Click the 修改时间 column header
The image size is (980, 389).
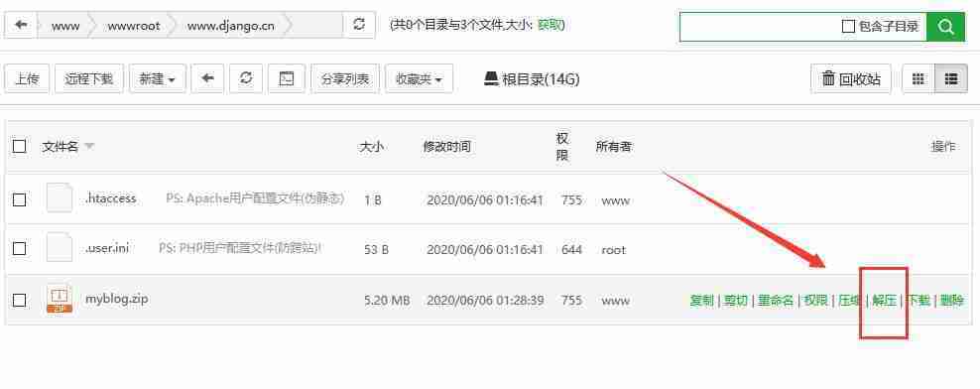click(447, 147)
